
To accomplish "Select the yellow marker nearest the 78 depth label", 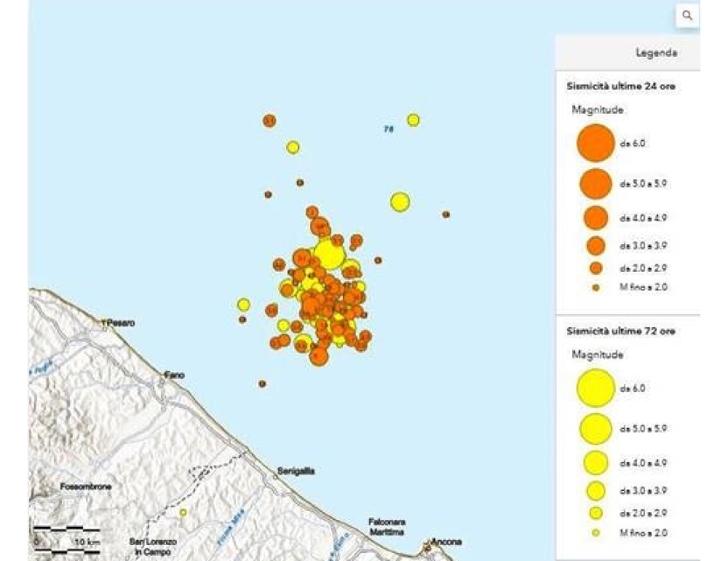I will [413, 119].
